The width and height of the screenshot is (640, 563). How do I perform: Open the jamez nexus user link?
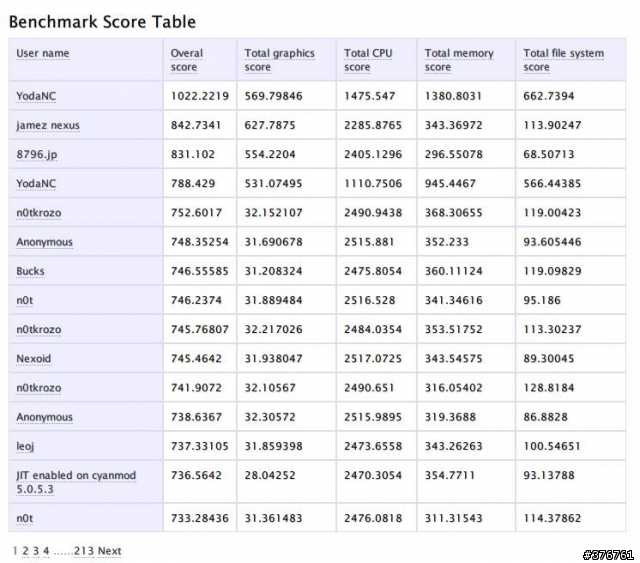(48, 125)
